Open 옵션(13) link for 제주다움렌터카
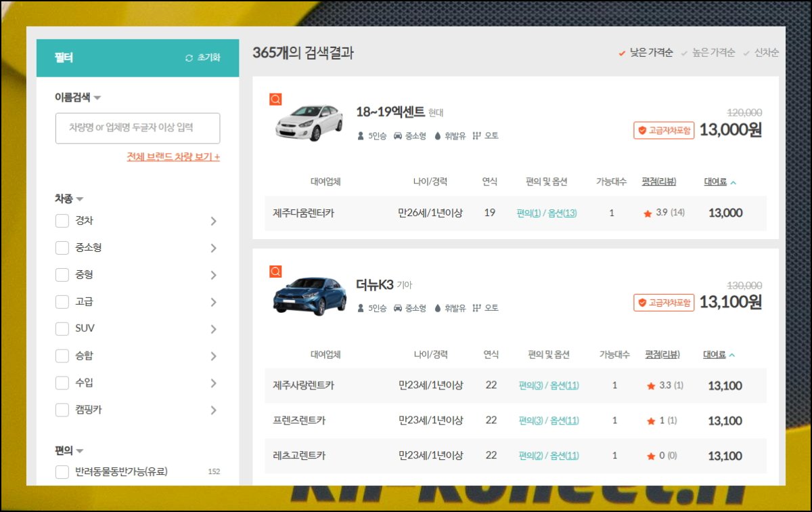The image size is (812, 512). point(562,213)
